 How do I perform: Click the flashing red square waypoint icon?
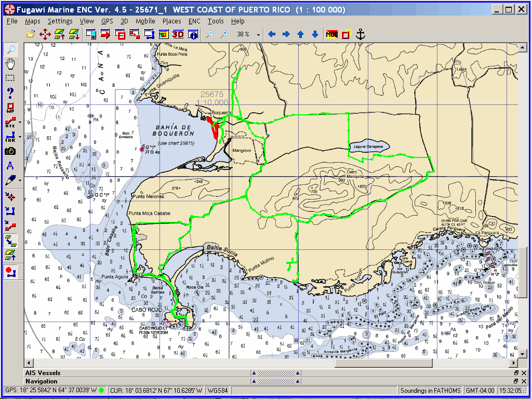tap(346, 34)
